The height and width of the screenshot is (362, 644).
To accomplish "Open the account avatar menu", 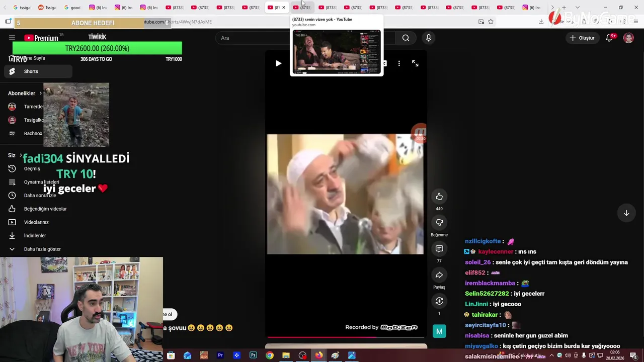I will [628, 38].
